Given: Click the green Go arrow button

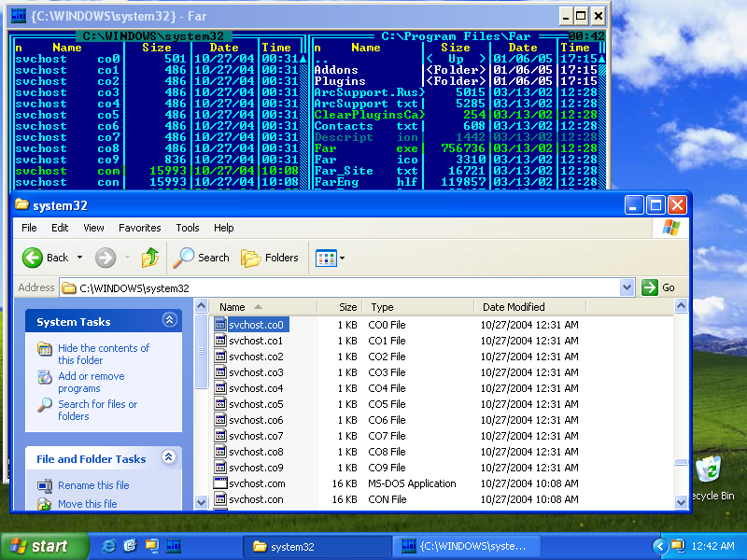Looking at the screenshot, I should [x=649, y=287].
